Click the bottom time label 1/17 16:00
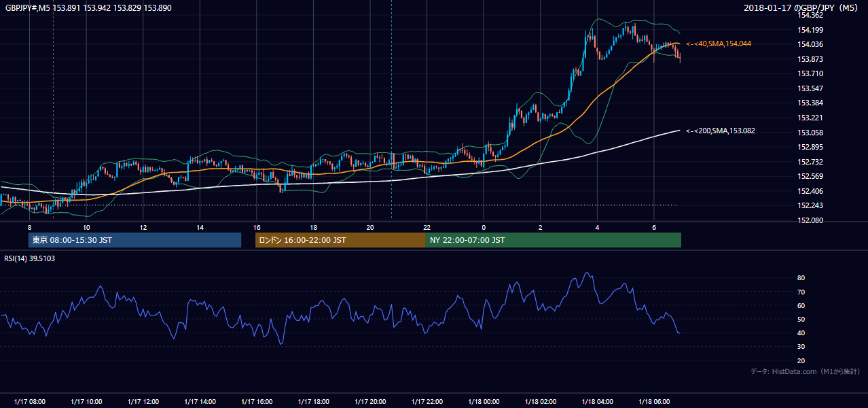 point(257,401)
